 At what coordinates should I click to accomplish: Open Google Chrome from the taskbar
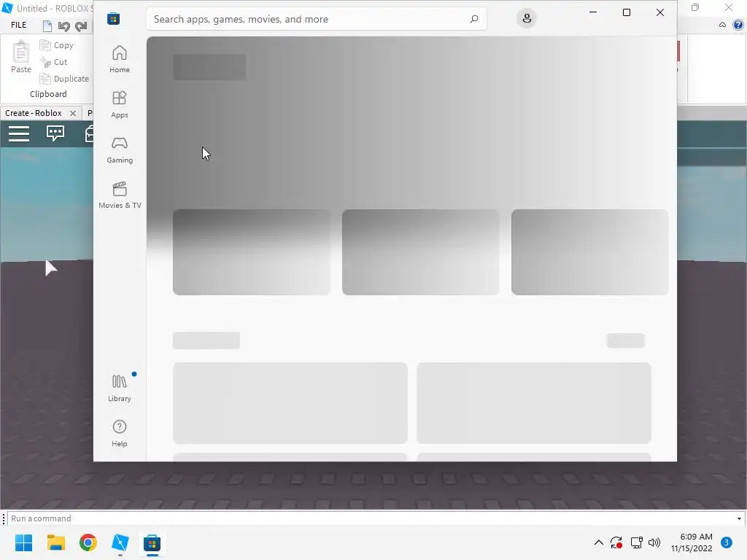[88, 542]
